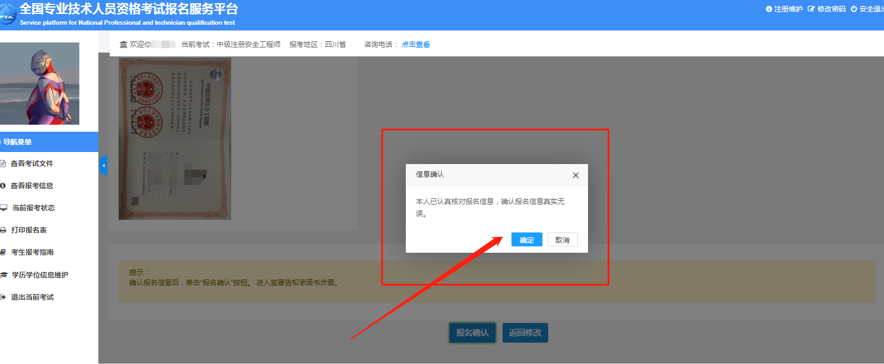Click the user avatar photo
Screen dimensions: 884x364
point(39,83)
